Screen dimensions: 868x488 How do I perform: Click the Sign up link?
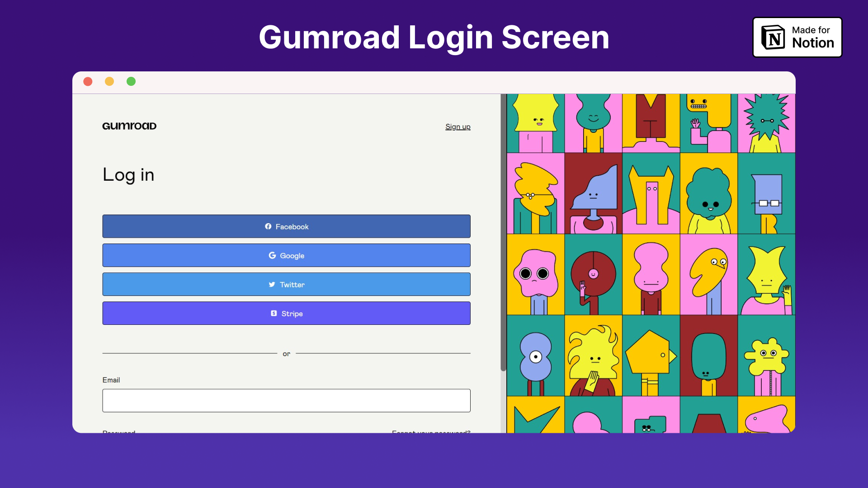pos(457,126)
